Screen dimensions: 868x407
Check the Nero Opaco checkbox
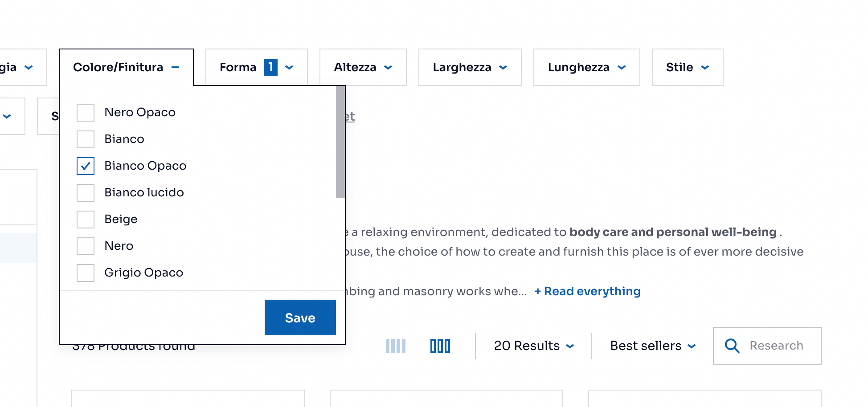click(86, 113)
